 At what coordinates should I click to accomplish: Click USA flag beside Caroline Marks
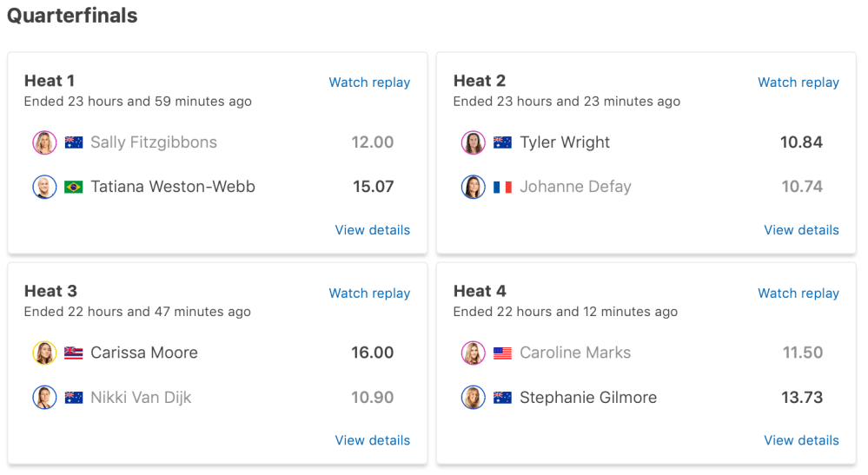(502, 353)
